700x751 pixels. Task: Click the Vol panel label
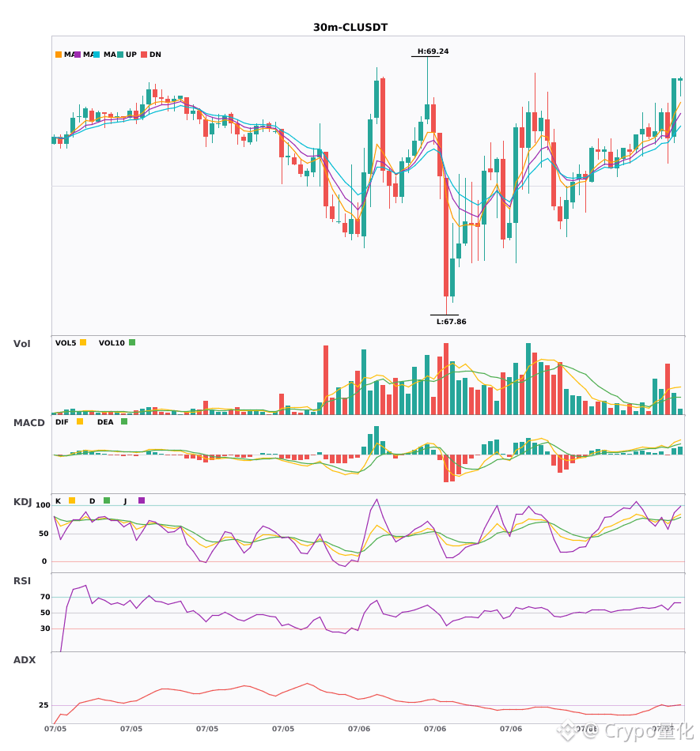pyautogui.click(x=21, y=343)
